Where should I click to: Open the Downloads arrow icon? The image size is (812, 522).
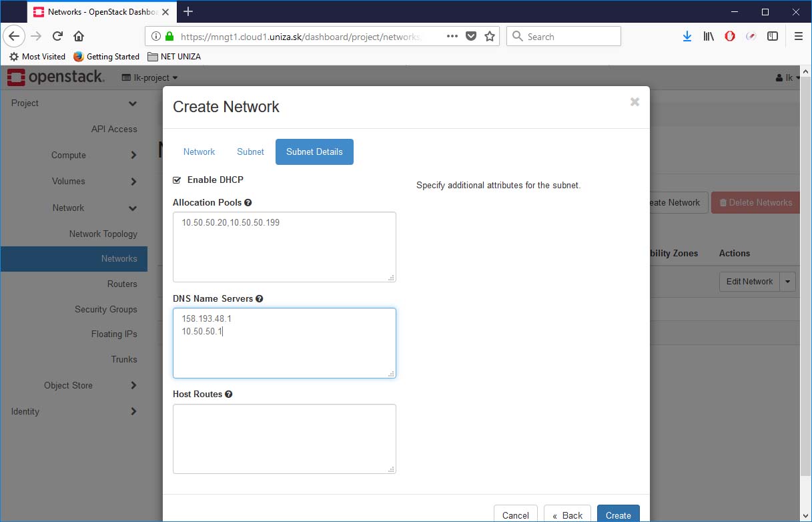point(687,36)
